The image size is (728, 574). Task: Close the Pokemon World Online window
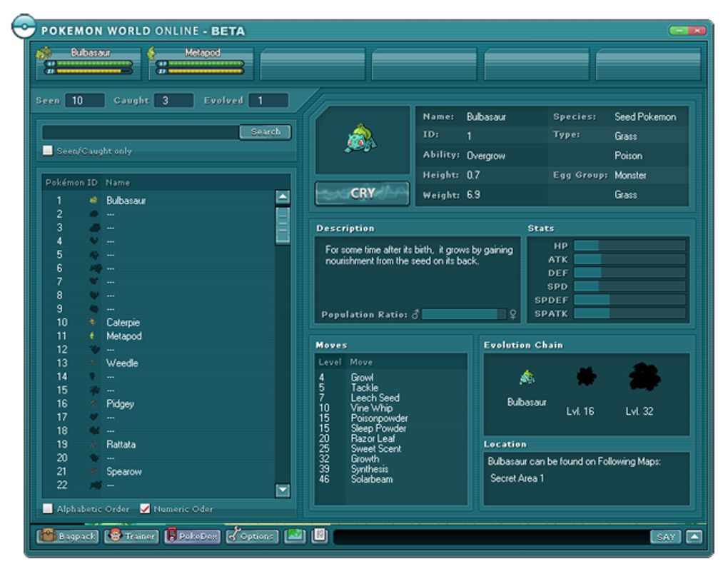click(697, 31)
